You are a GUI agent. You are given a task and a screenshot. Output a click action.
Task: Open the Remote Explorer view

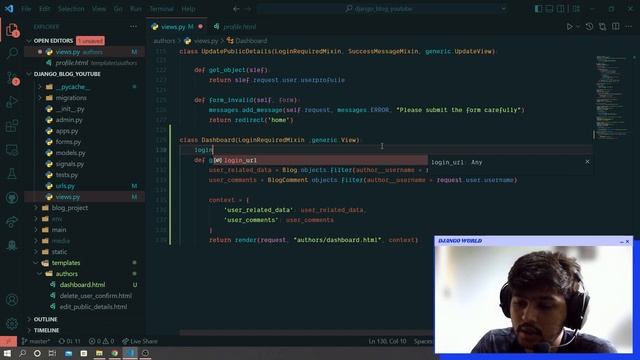pos(12,150)
